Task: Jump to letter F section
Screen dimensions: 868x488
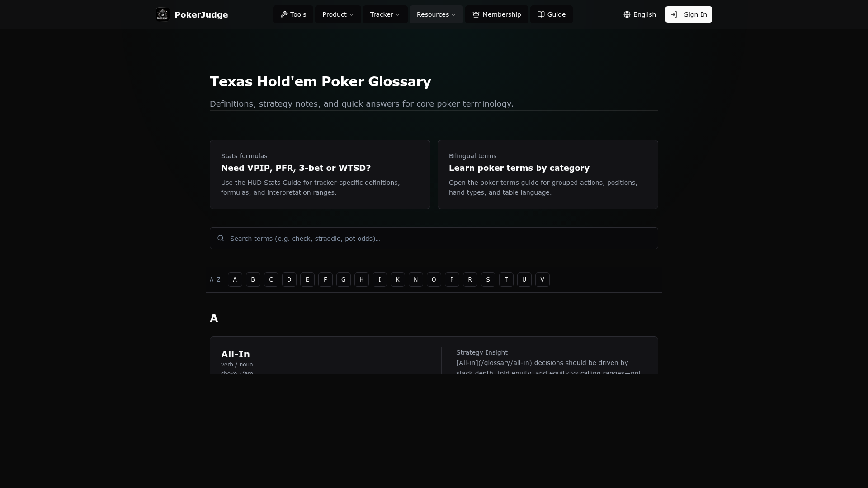Action: [325, 280]
